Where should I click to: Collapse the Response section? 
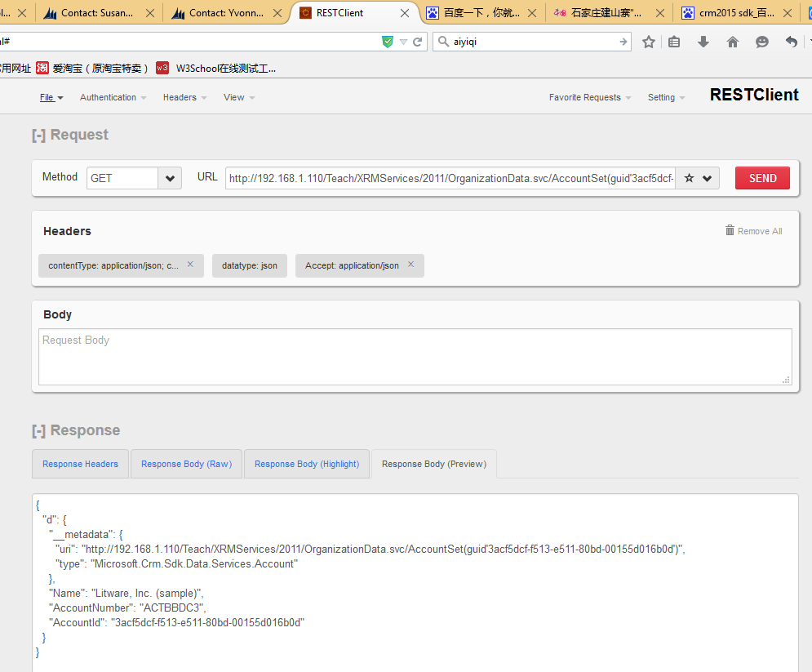[x=38, y=430]
